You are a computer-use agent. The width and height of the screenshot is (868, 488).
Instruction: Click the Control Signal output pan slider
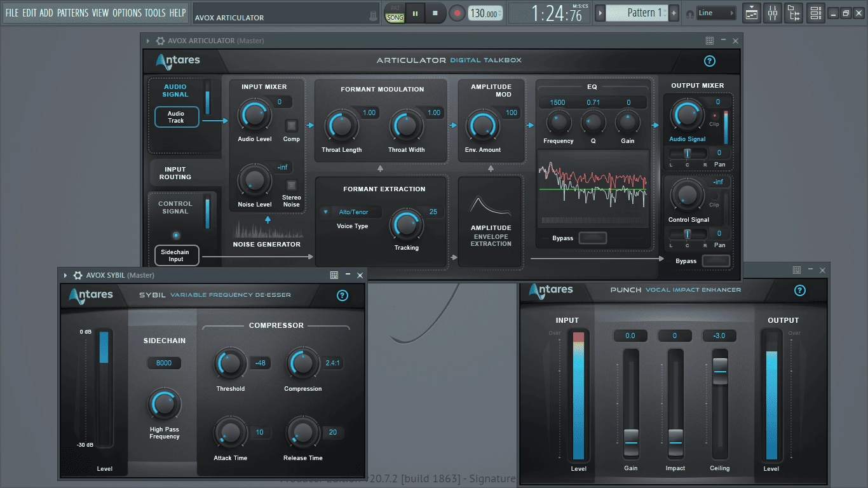[687, 234]
